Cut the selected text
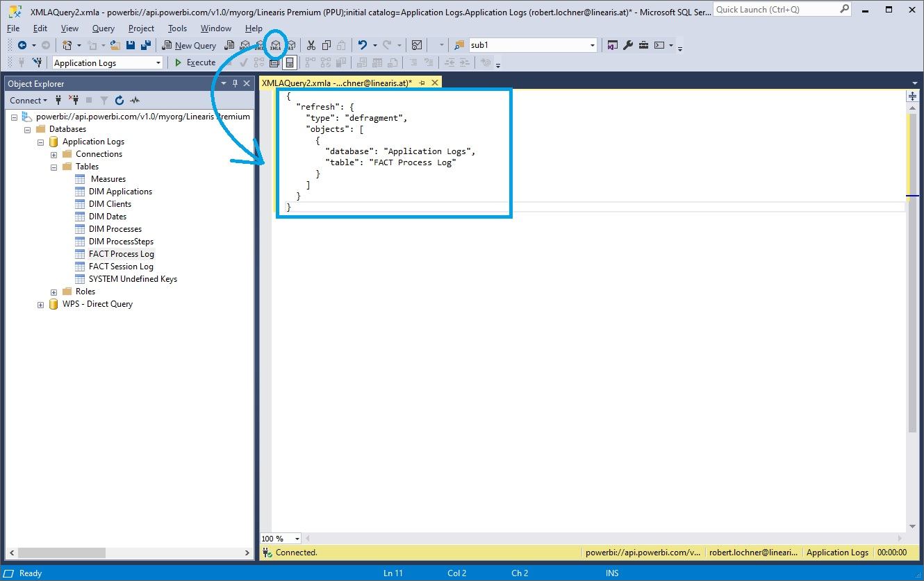This screenshot has width=924, height=581. (311, 44)
